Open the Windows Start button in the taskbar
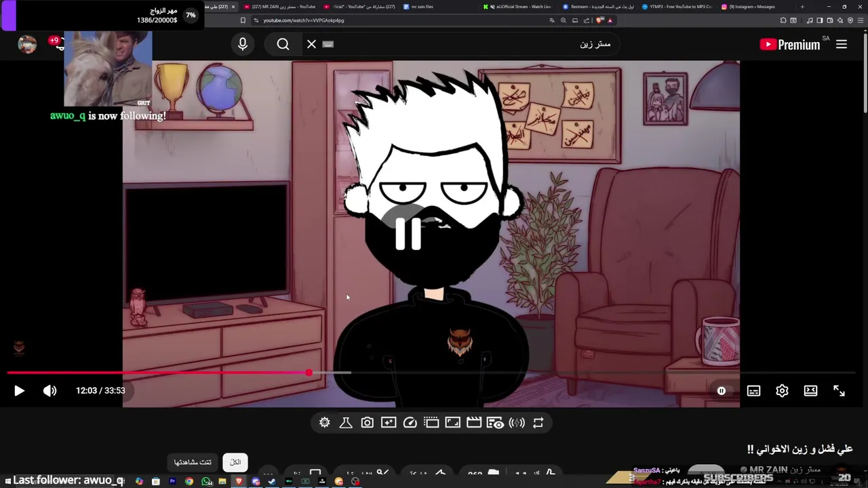This screenshot has height=488, width=868. [x=7, y=481]
